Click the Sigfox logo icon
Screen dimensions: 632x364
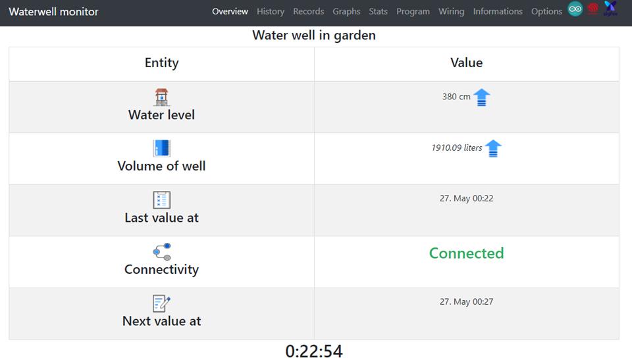point(610,9)
